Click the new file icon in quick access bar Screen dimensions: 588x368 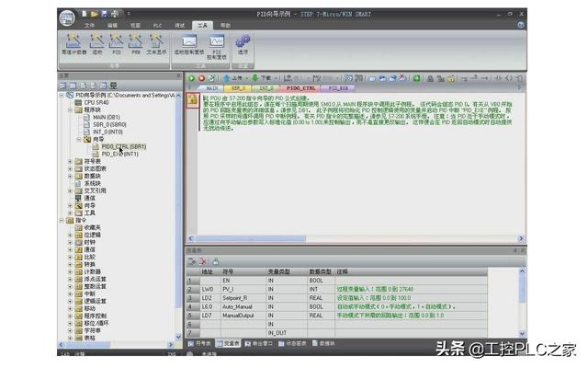click(x=85, y=14)
